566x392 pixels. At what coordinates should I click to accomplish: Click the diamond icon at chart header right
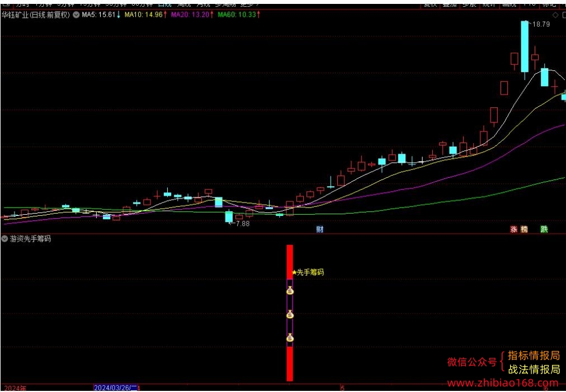click(x=555, y=15)
